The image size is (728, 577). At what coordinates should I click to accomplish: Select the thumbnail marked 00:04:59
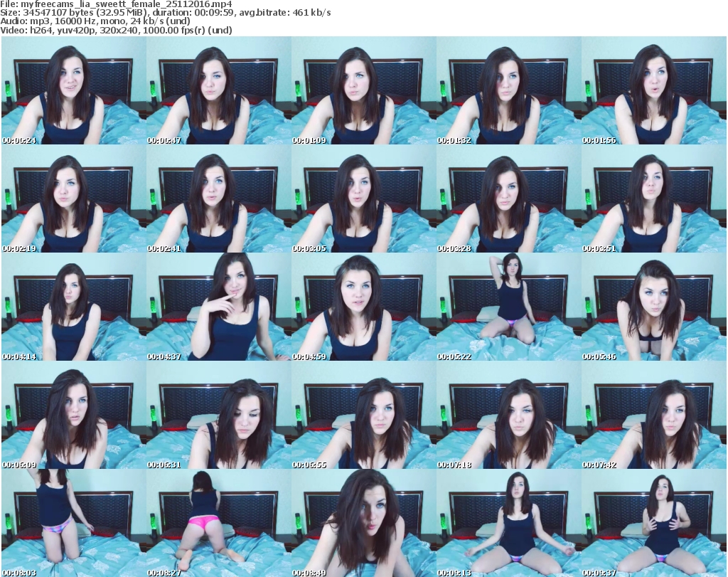pyautogui.click(x=363, y=307)
